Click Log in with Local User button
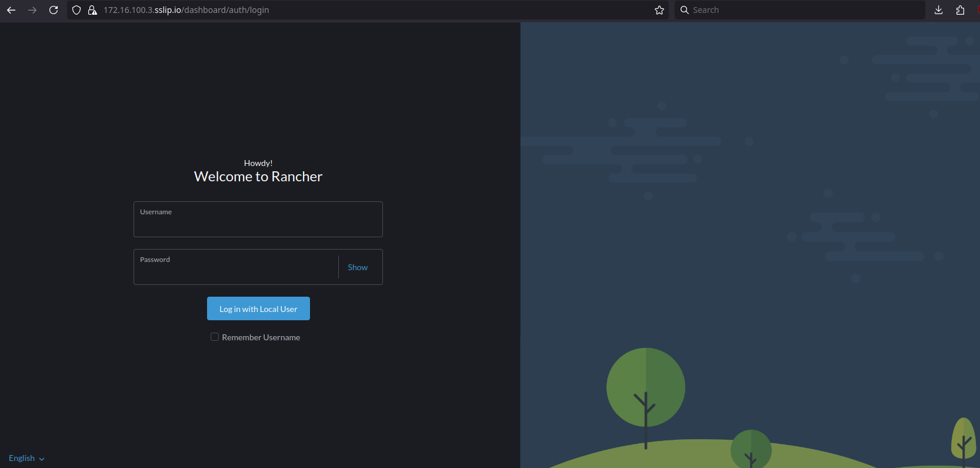Screen dimensions: 980x468 pyautogui.click(x=258, y=308)
